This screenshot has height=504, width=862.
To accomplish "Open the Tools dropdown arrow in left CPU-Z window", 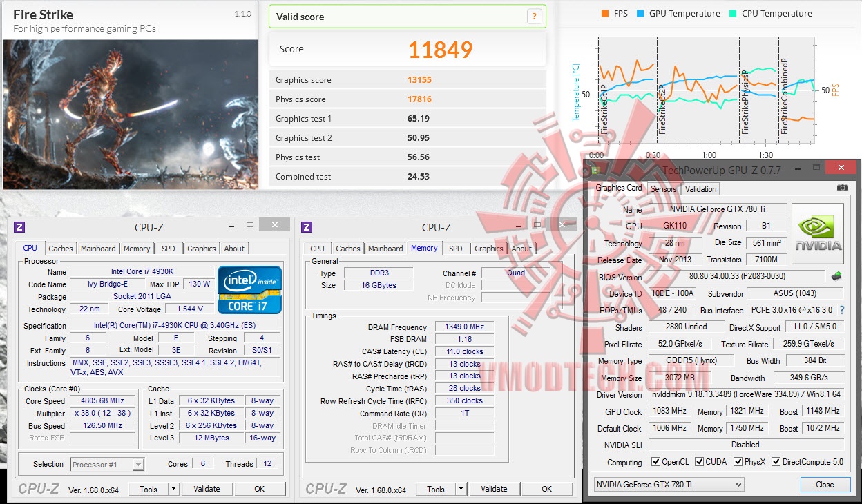I will (173, 489).
